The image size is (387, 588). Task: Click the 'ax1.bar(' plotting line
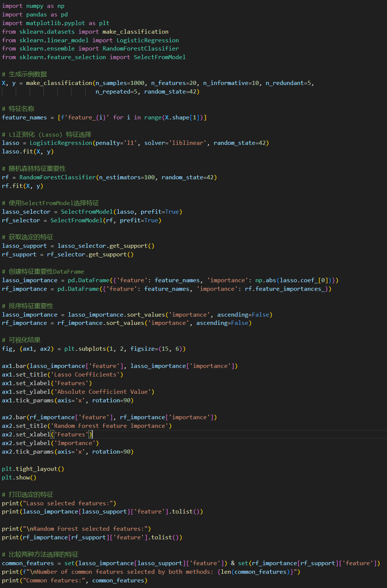(x=120, y=366)
